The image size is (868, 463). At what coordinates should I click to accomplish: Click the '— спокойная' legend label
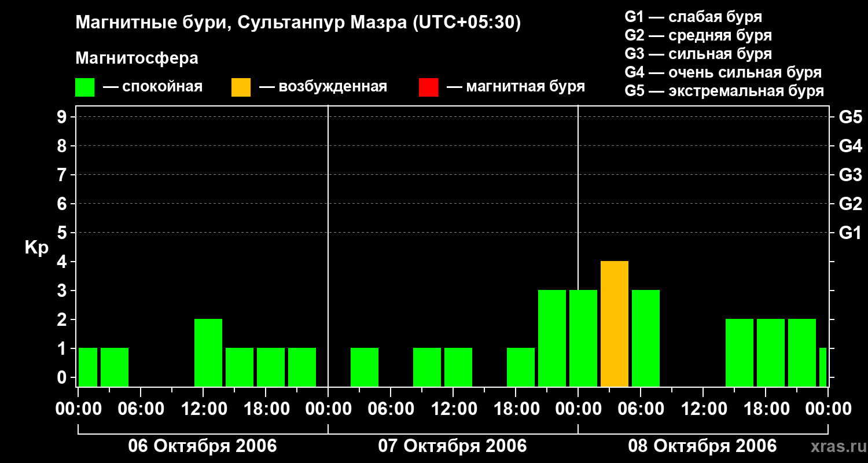click(153, 87)
